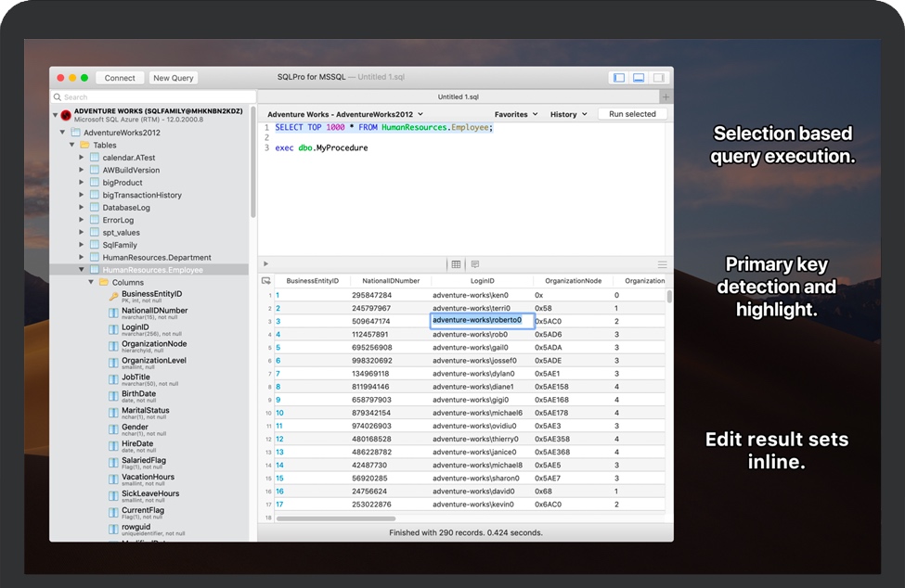This screenshot has height=588, width=905.
Task: Click the Adventure Works server icon
Action: click(x=66, y=115)
